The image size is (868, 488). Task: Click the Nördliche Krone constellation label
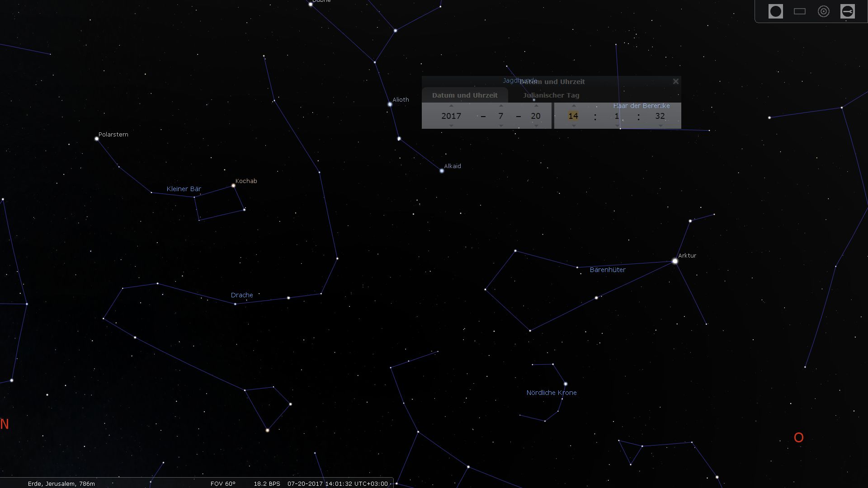552,393
